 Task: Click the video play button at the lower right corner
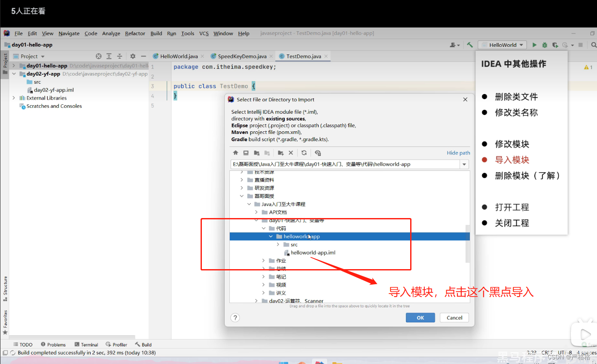tap(585, 334)
